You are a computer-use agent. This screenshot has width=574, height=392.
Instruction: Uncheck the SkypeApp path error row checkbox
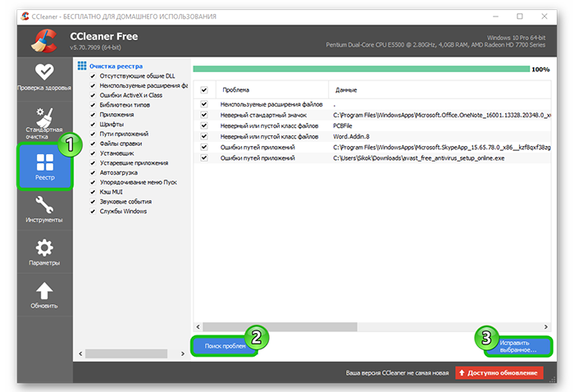click(204, 147)
